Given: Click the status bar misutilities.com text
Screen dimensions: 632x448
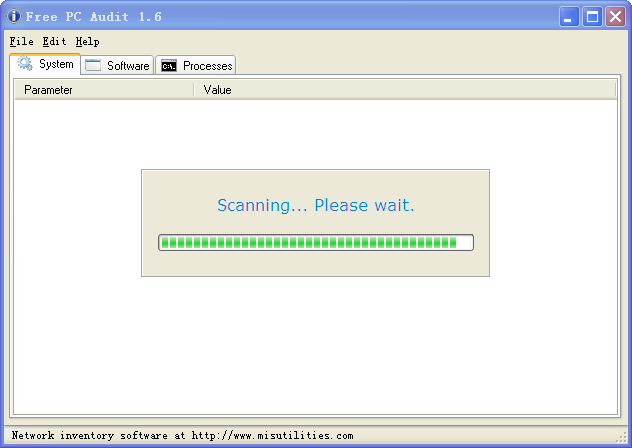Looking at the screenshot, I should pos(183,435).
